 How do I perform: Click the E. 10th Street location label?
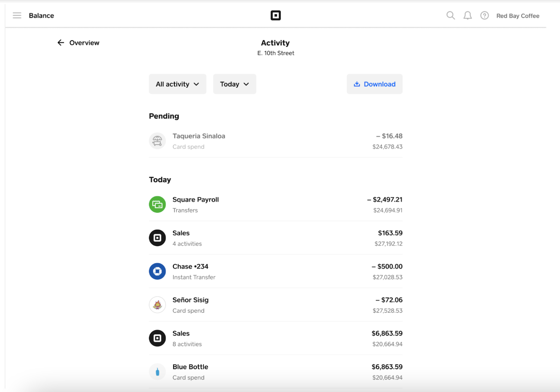tap(276, 53)
